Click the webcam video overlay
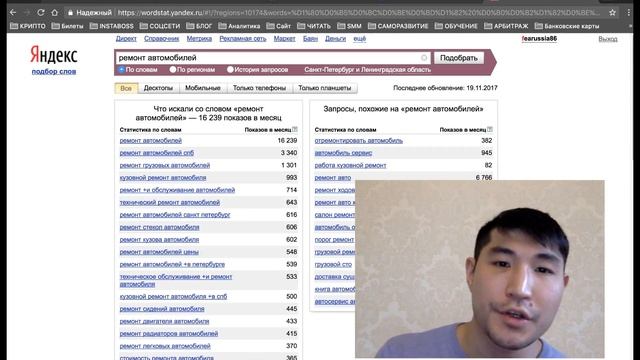 coord(480,269)
